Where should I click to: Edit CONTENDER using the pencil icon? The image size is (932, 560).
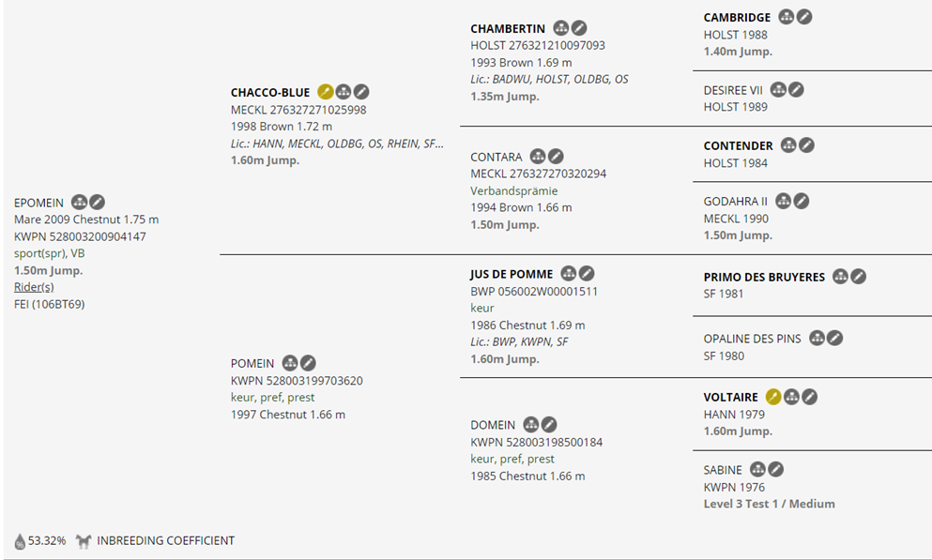(x=806, y=145)
